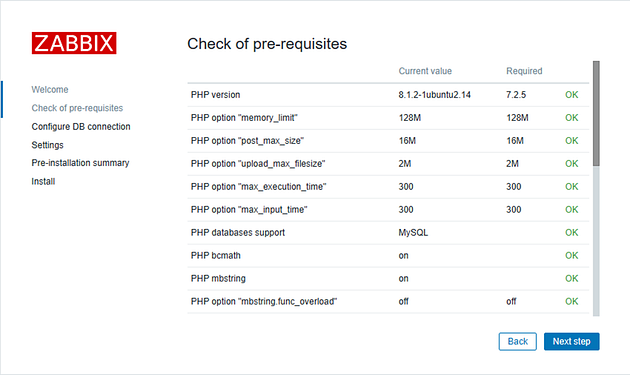Jump to the Install step
630x375 pixels.
pos(43,181)
